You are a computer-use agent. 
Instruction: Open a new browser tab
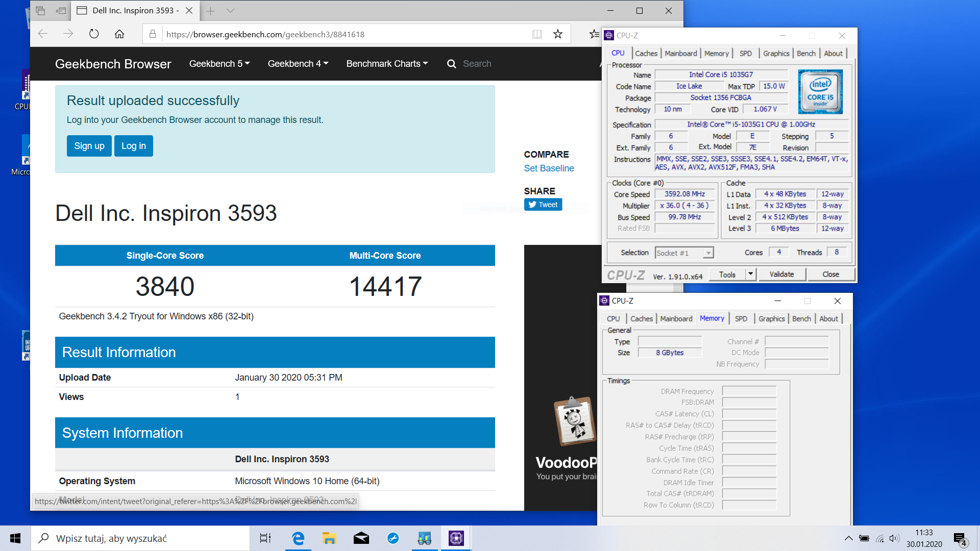(x=210, y=11)
